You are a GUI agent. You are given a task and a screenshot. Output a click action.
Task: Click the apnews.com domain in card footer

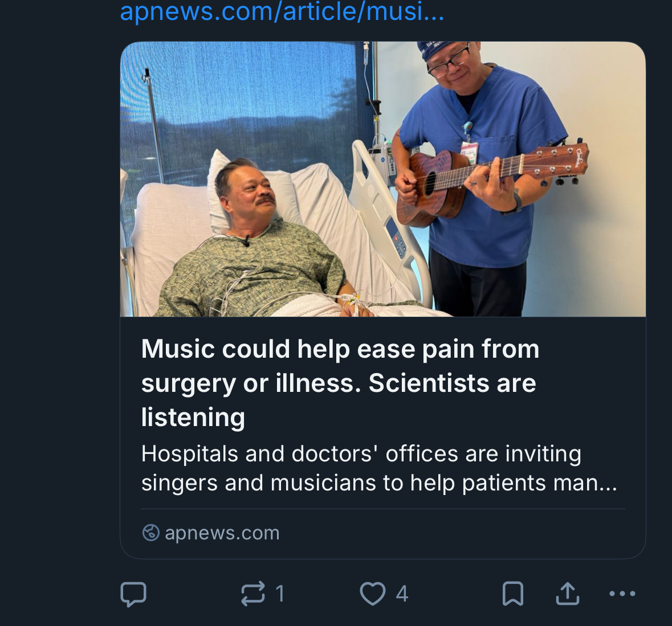click(x=222, y=533)
